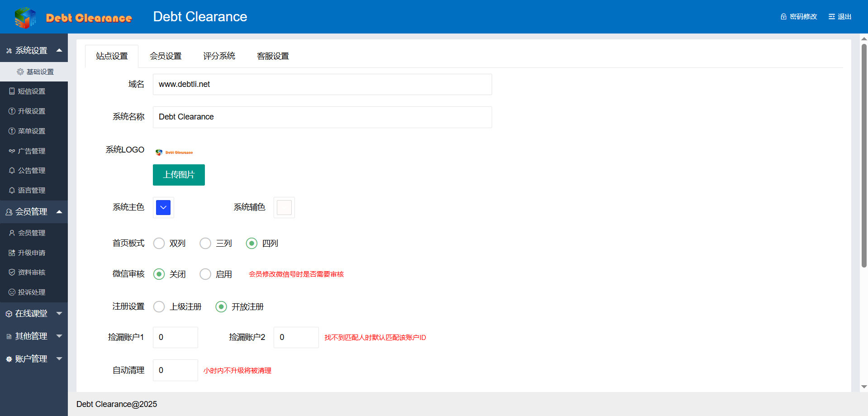Click the 域名 domain input field
This screenshot has width=868, height=416.
point(322,85)
